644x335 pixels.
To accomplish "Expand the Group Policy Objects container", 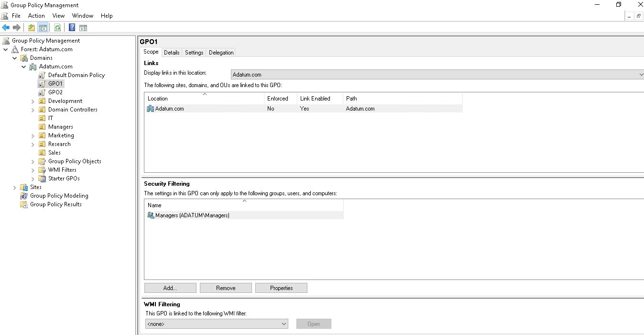I will click(x=33, y=161).
